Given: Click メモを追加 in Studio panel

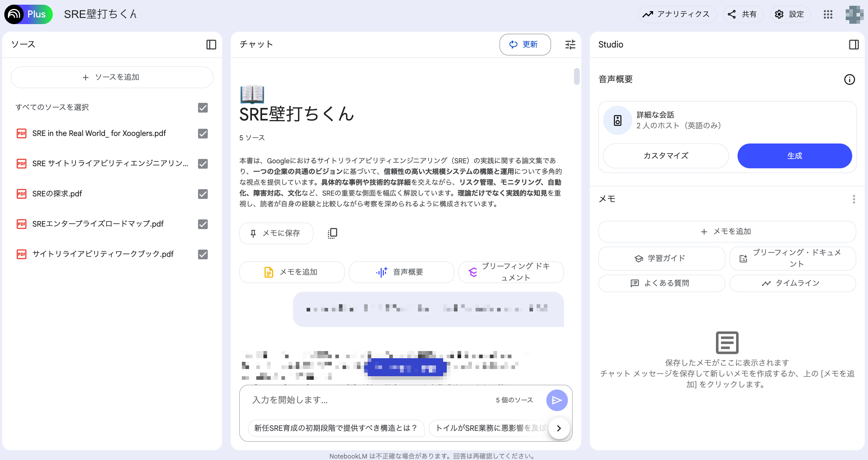Looking at the screenshot, I should 727,232.
